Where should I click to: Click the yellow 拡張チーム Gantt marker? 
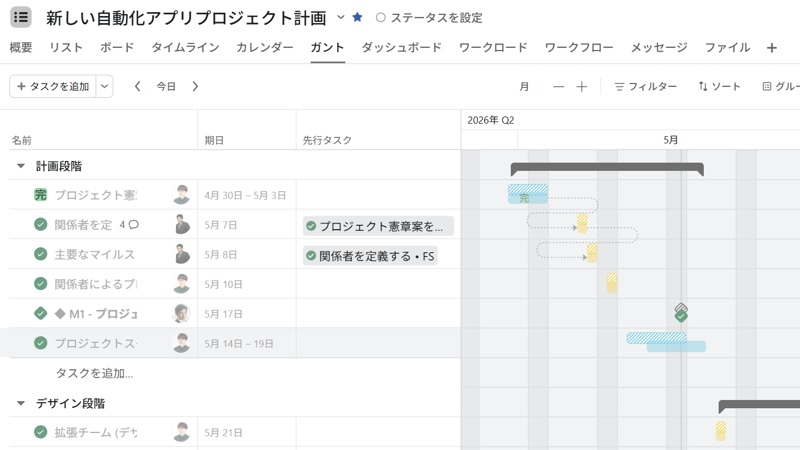tap(720, 431)
